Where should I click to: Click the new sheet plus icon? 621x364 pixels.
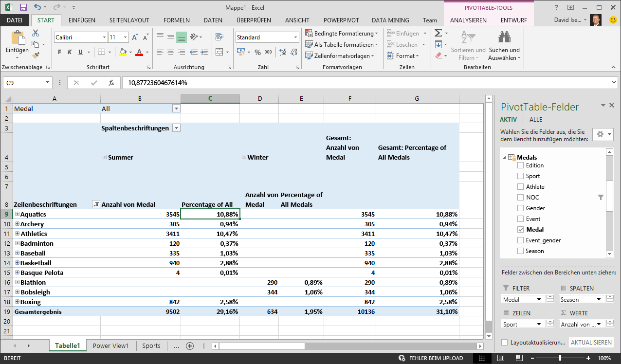190,346
